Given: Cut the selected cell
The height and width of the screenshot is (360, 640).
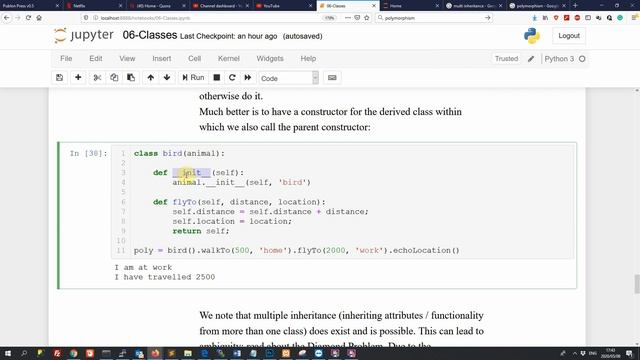Looking at the screenshot, I should pos(97,78).
